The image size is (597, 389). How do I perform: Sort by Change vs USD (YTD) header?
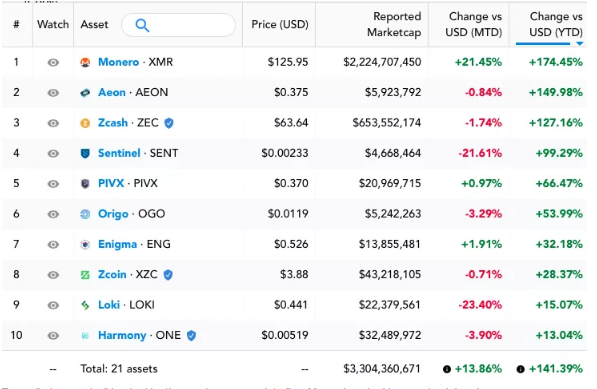click(556, 24)
